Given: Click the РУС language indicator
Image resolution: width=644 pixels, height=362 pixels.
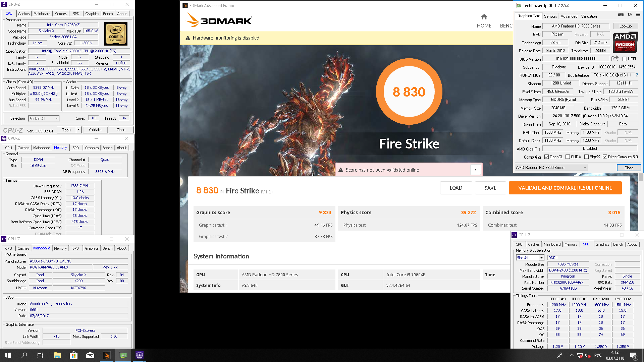Looking at the screenshot, I should (x=598, y=355).
